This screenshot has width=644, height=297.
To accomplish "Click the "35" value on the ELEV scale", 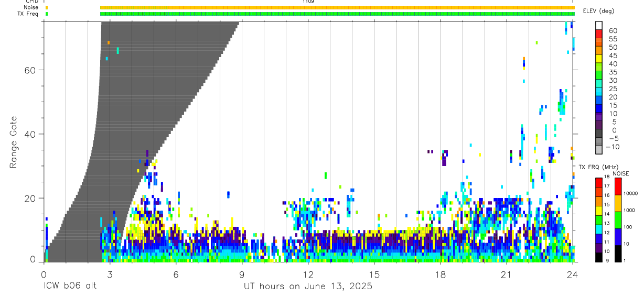I will coord(613,72).
